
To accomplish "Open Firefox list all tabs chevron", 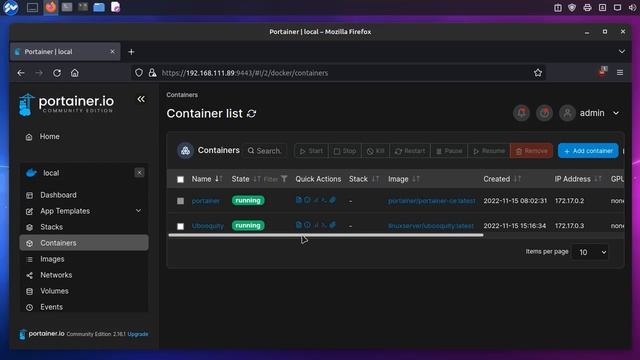I will point(622,51).
